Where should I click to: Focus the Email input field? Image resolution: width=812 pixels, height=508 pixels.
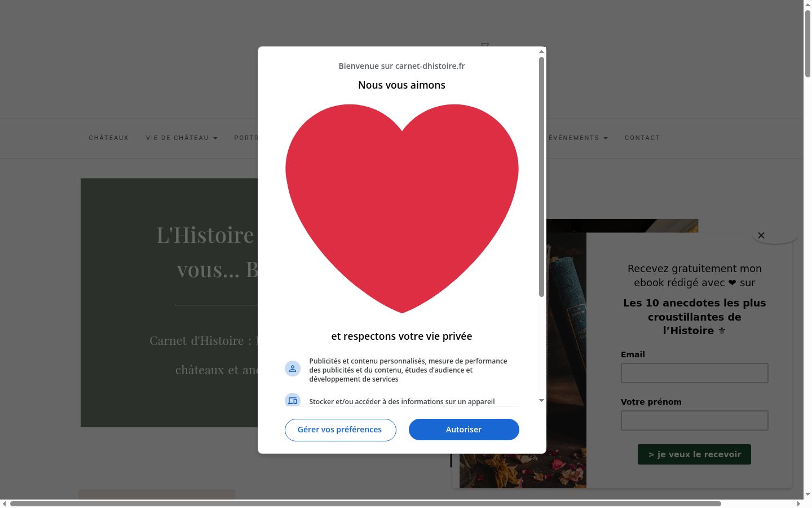694,373
